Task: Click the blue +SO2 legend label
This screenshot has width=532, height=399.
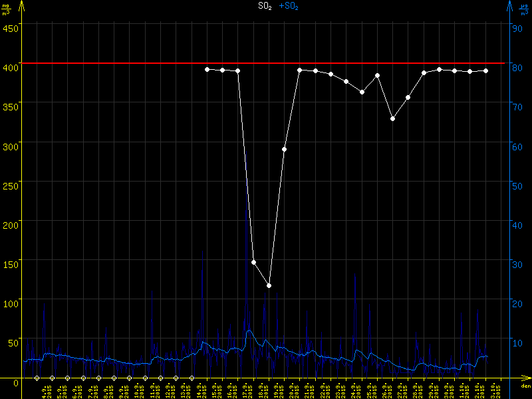Action: pos(289,7)
